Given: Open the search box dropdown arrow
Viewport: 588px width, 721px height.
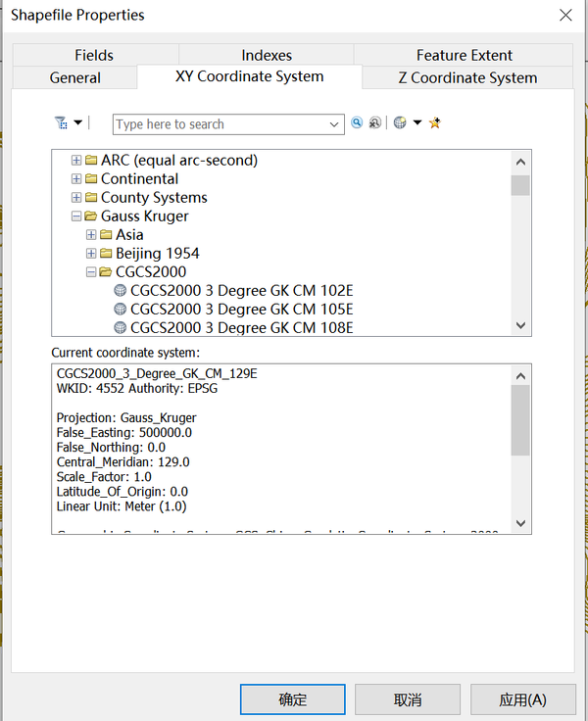Looking at the screenshot, I should tap(334, 124).
